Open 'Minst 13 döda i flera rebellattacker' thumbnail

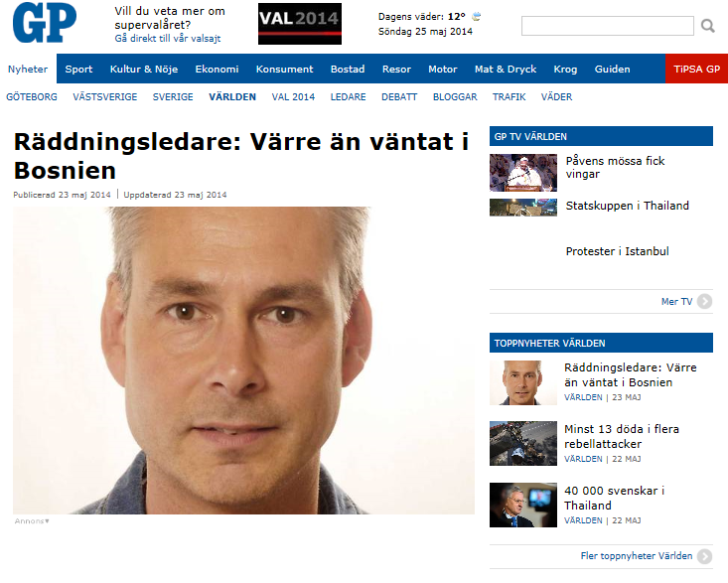(x=523, y=443)
